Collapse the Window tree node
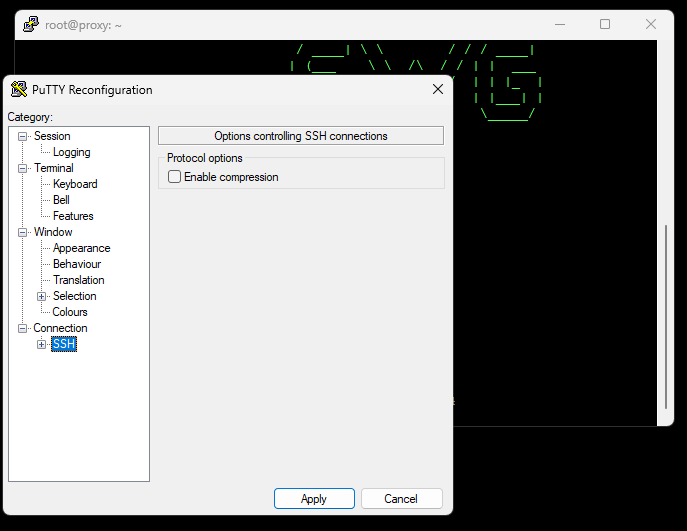The height and width of the screenshot is (531, 687). coord(22,232)
